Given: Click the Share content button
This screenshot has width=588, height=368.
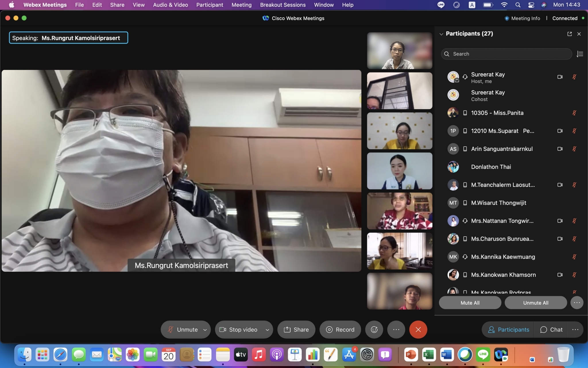Looking at the screenshot, I should click(x=296, y=329).
